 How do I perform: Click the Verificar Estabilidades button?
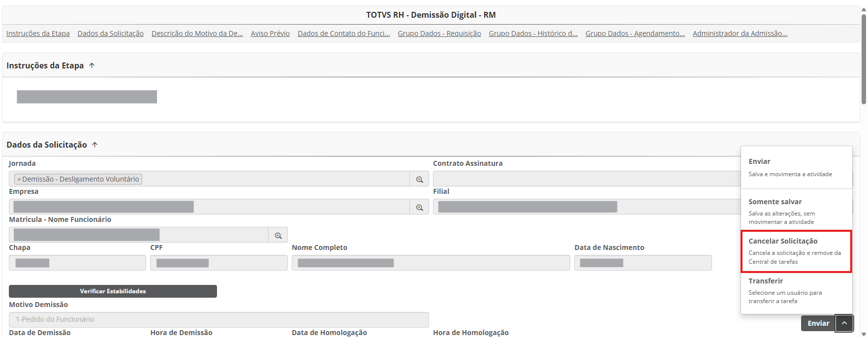(113, 291)
